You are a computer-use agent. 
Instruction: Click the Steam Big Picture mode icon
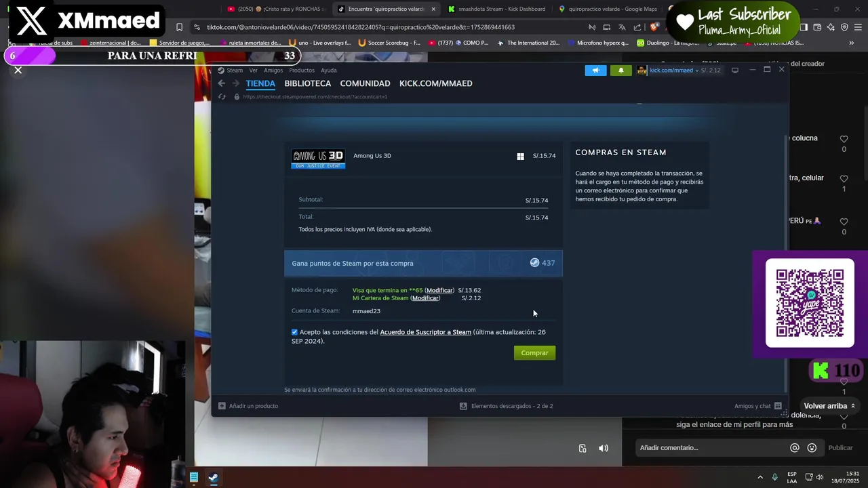coord(734,70)
